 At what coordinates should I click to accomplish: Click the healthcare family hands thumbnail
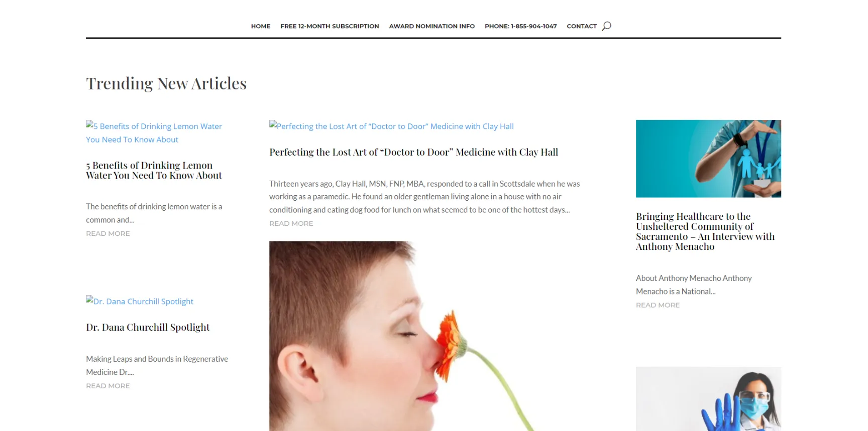point(708,159)
